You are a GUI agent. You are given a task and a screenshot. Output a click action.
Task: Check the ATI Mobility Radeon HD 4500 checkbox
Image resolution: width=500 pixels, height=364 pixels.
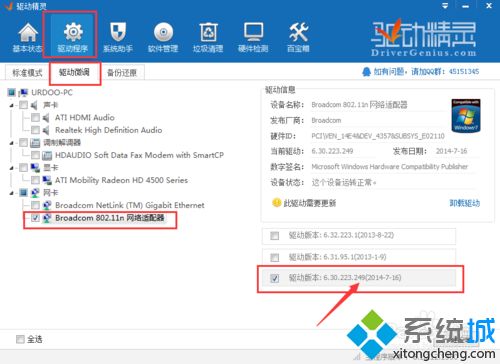(35, 180)
